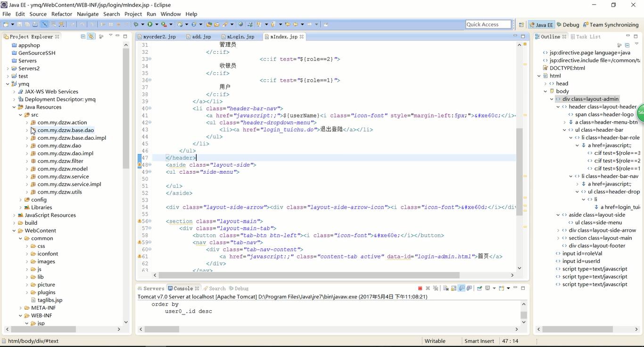Click Remove Launch icon in Console
Viewport: 644px width, 347px height.
pos(428,288)
